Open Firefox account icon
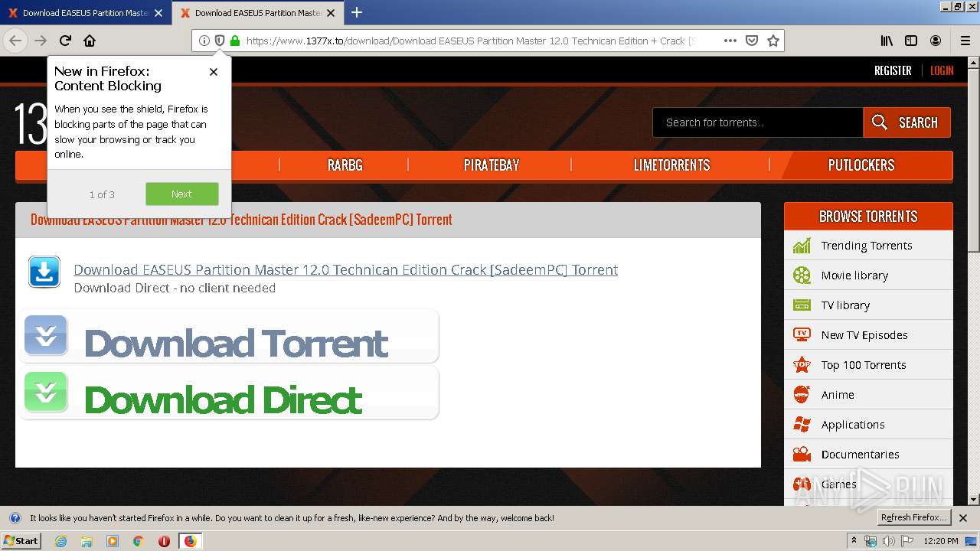This screenshot has width=980, height=551. coord(936,41)
